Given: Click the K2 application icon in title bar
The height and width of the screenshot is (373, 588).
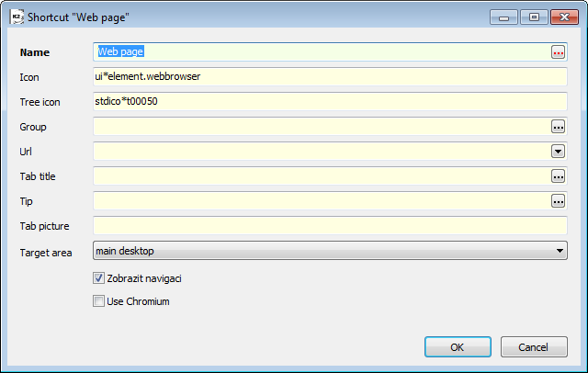Looking at the screenshot, I should (17, 17).
